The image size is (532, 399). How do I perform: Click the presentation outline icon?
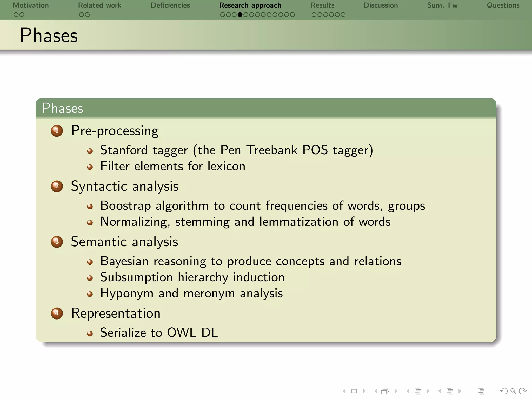click(481, 391)
